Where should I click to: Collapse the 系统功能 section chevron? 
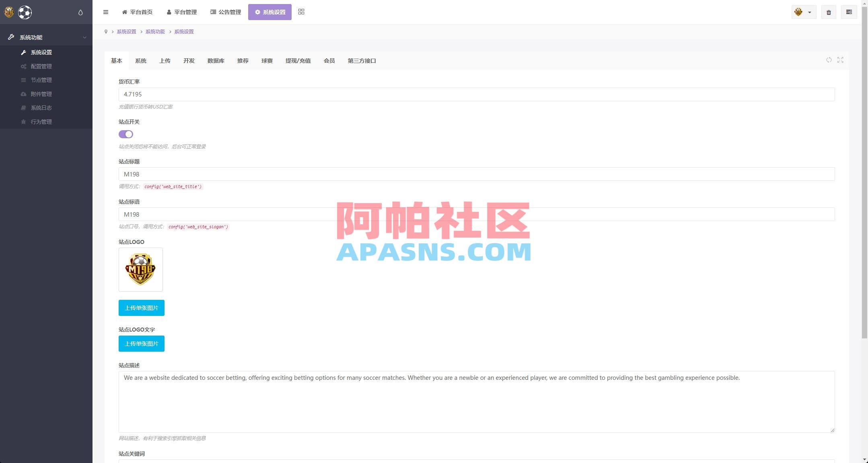(84, 37)
